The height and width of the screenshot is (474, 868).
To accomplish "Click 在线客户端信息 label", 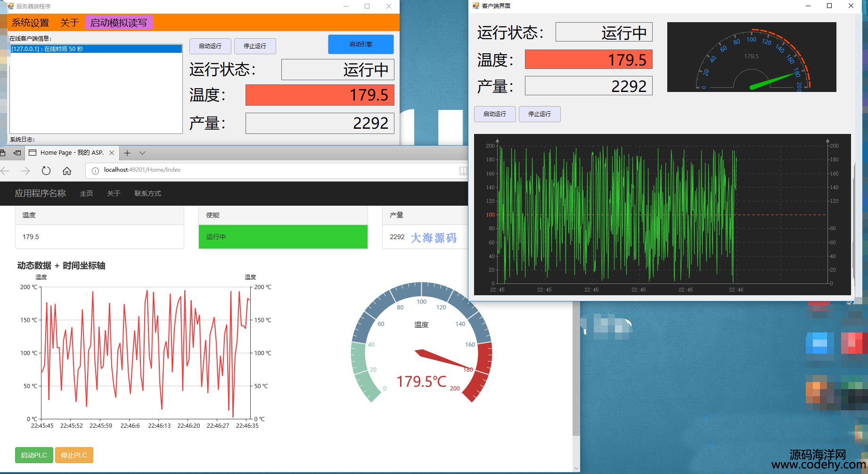I will (x=31, y=38).
